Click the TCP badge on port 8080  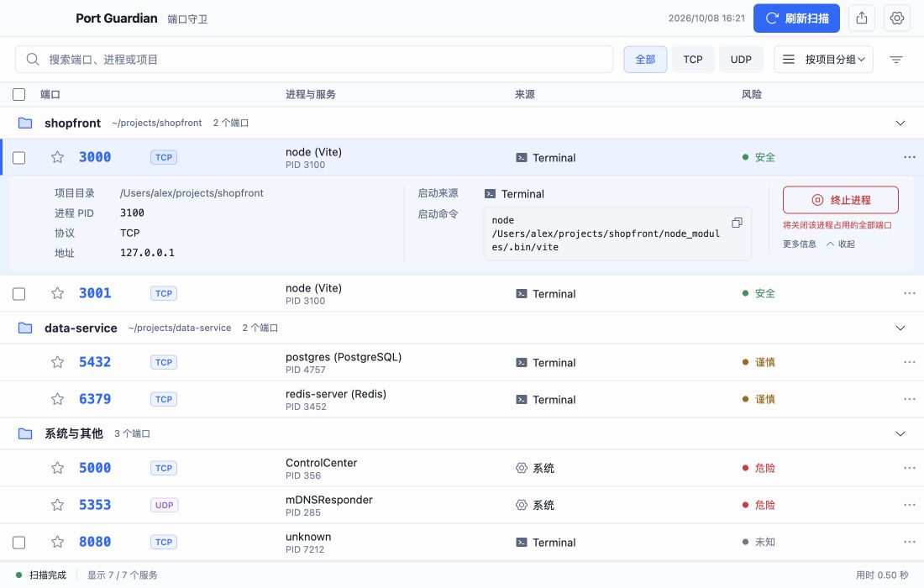coord(164,542)
